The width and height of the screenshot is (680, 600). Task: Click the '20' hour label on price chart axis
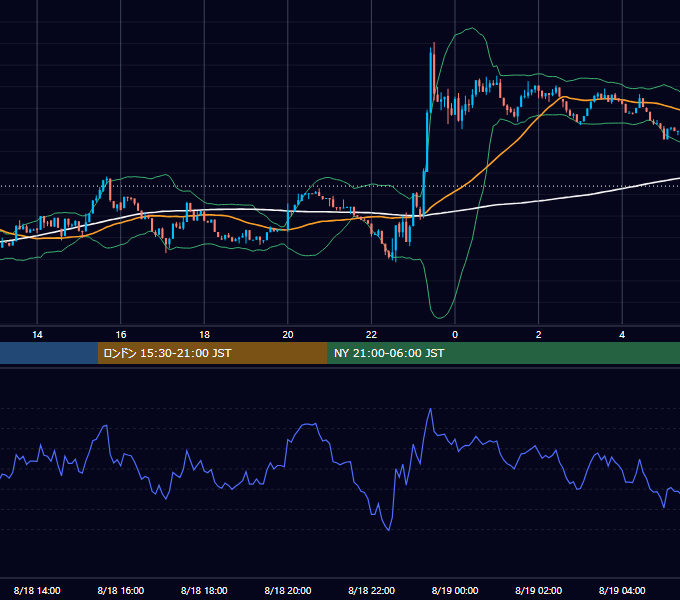[x=288, y=335]
